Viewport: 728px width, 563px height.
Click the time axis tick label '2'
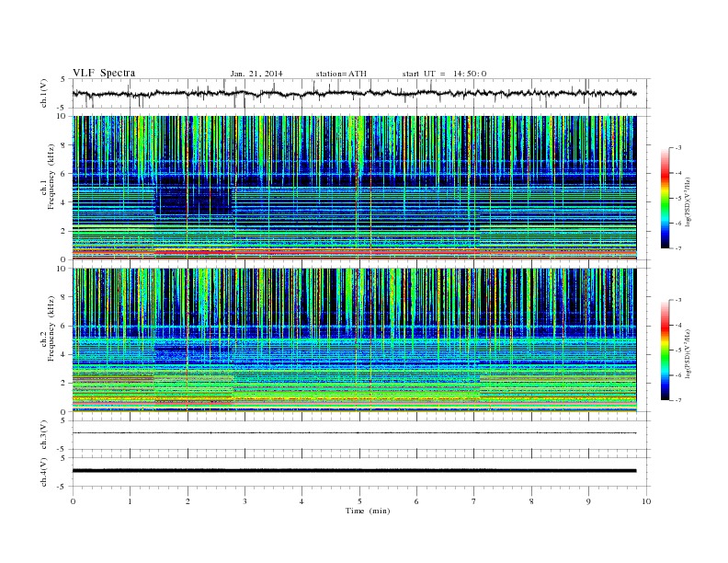point(188,501)
